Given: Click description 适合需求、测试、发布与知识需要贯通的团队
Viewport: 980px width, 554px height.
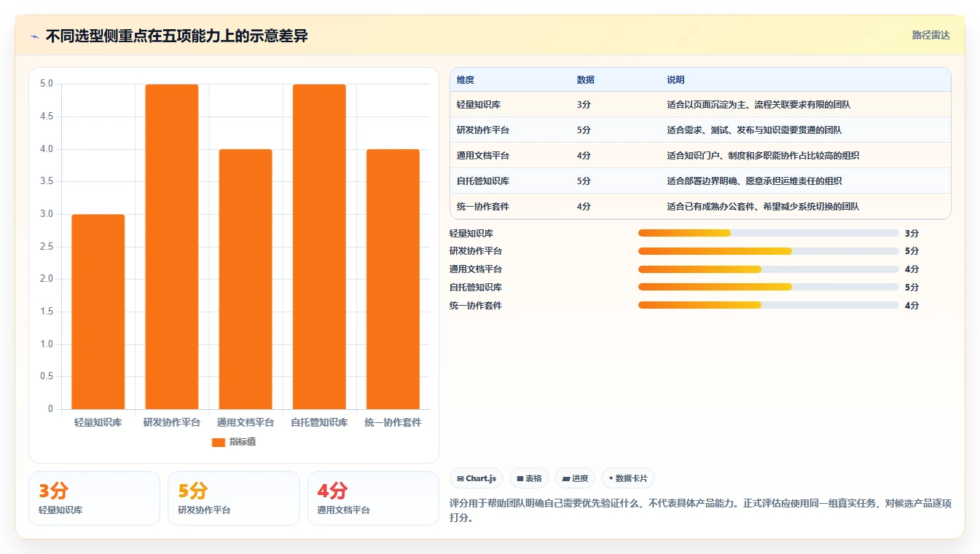Looking at the screenshot, I should coord(754,130).
